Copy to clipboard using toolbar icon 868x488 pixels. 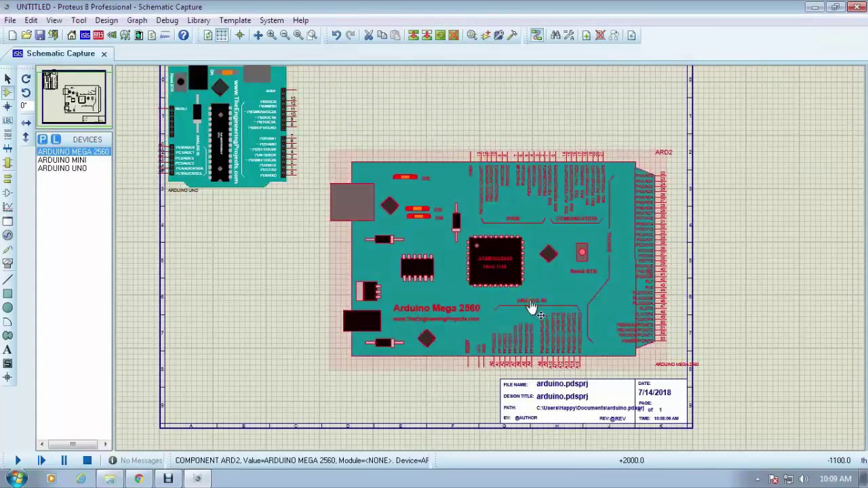pos(382,35)
